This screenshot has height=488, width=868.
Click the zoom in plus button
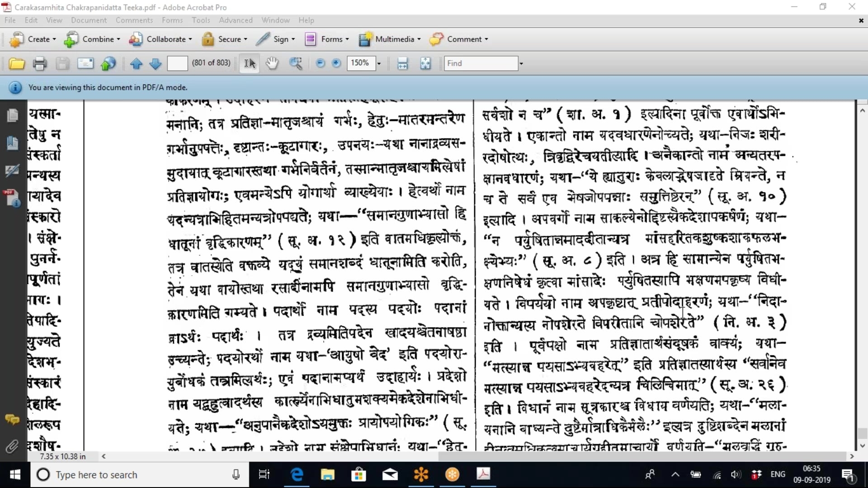click(x=336, y=63)
